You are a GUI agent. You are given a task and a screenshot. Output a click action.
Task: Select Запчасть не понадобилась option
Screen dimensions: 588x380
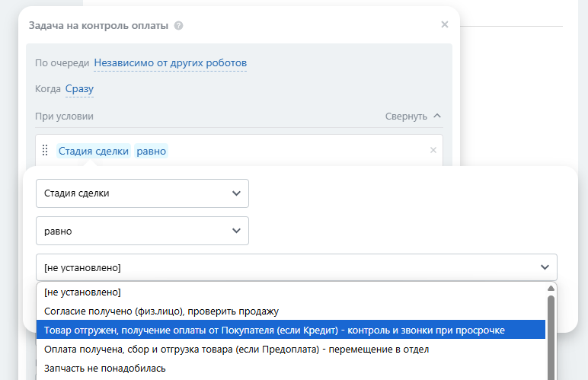point(105,369)
